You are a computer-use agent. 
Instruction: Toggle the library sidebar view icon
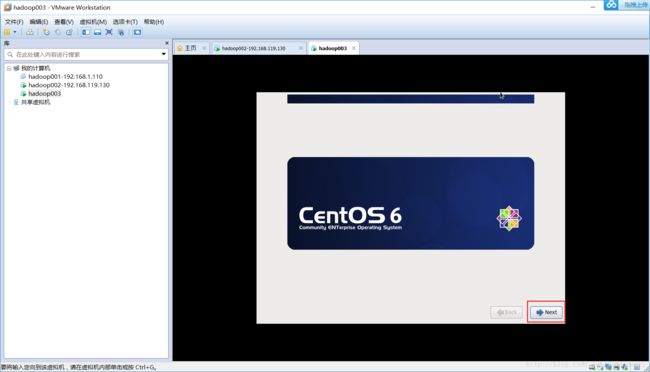point(85,32)
